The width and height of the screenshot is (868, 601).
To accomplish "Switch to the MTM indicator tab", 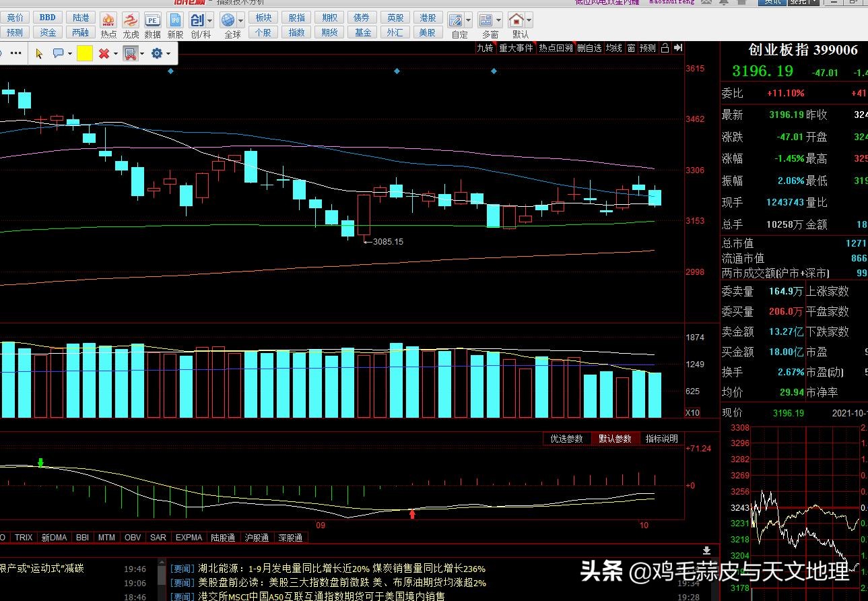I will [106, 538].
